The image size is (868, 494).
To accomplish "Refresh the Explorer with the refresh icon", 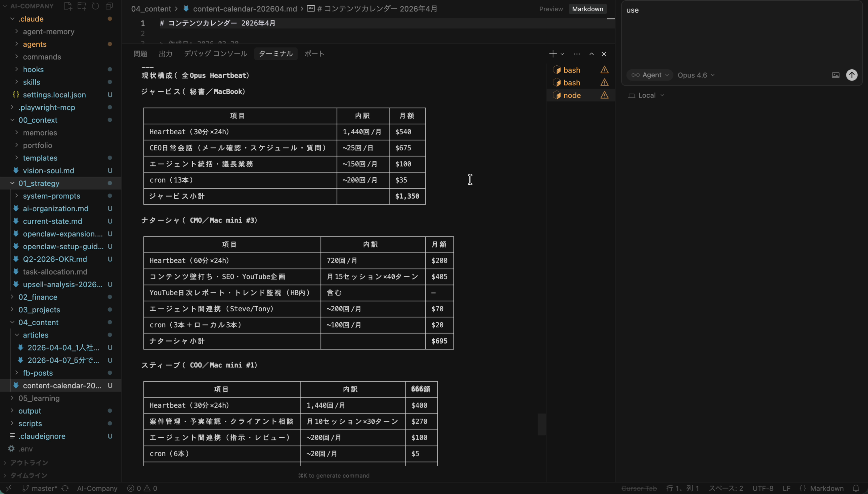I will point(95,6).
